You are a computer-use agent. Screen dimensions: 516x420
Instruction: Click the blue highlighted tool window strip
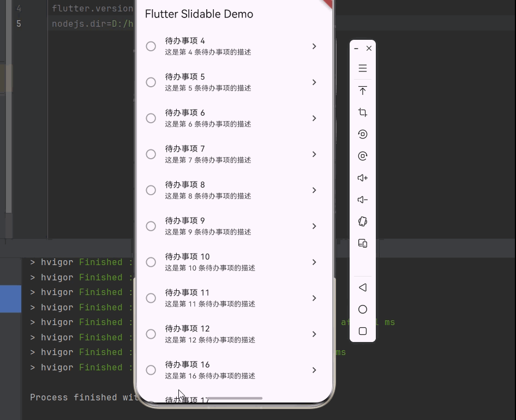(x=10, y=299)
